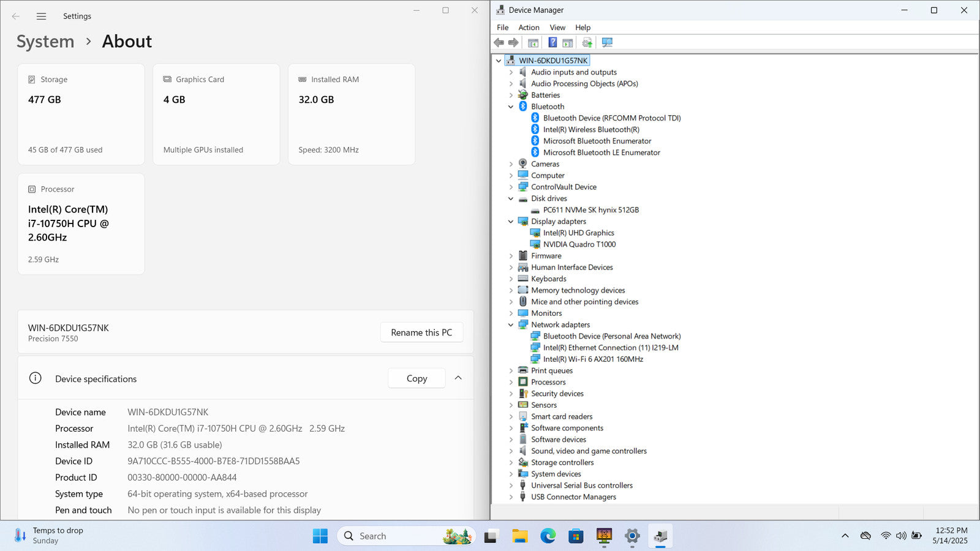Screen dimensions: 980x551
Task: Select the ControlVault Device category
Action: [563, 187]
